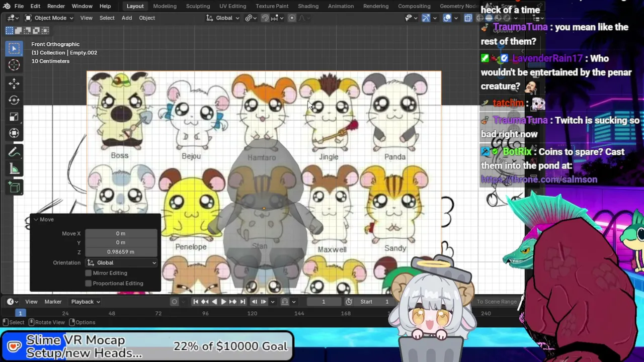Set selection mode to new selection
Image resolution: width=644 pixels, height=362 pixels.
tap(9, 31)
